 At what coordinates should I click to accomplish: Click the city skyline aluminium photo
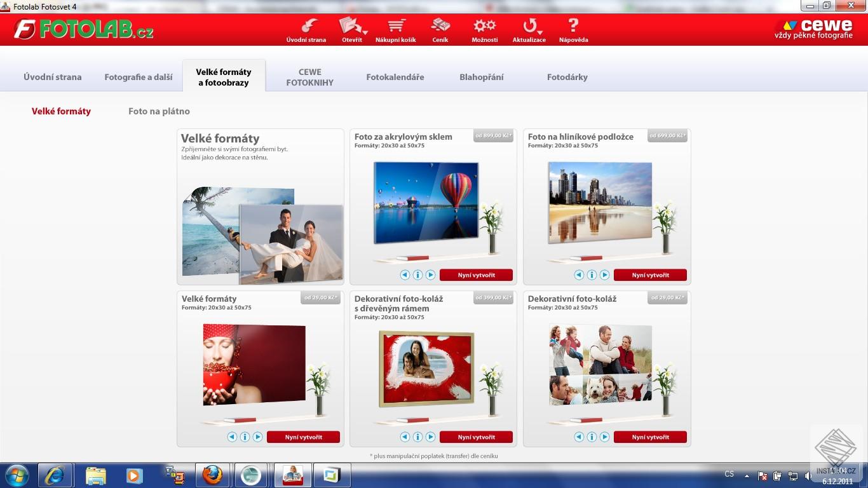[600, 203]
